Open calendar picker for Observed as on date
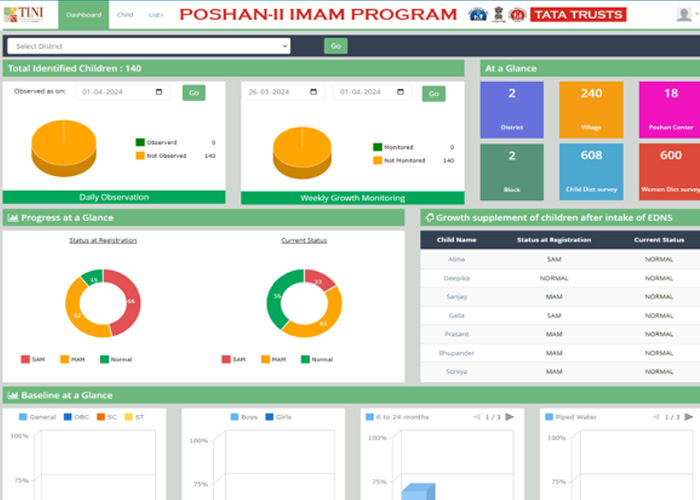This screenshot has height=500, width=700. point(159,92)
